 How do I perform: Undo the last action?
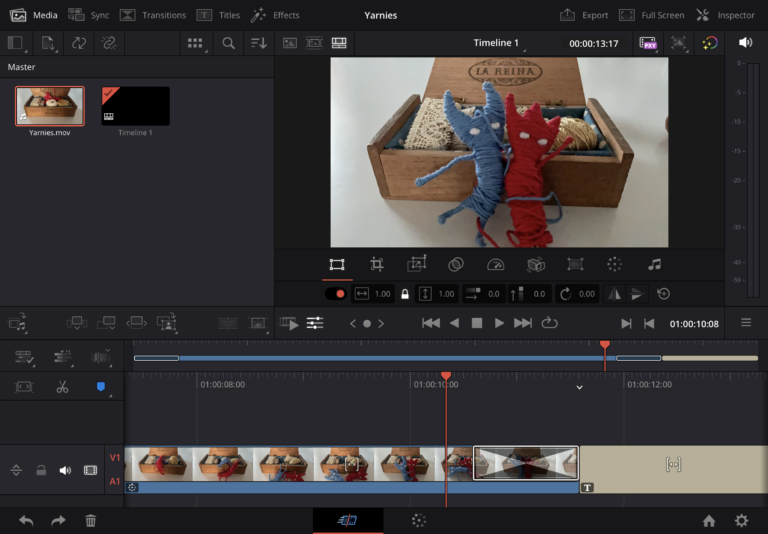click(x=26, y=520)
